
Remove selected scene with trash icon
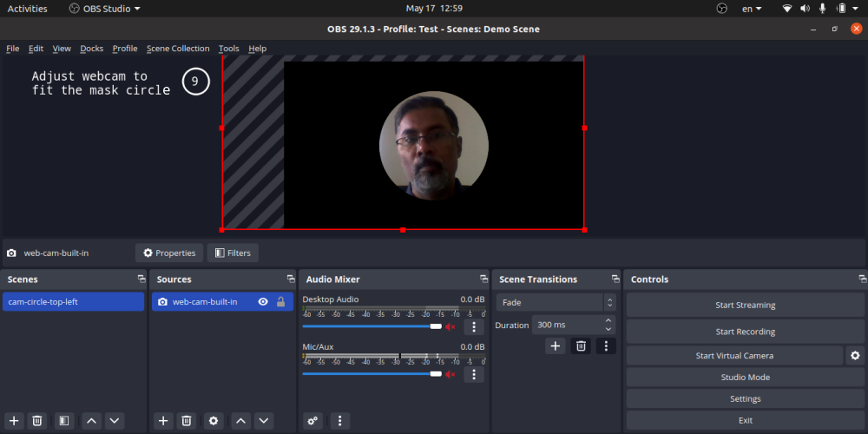click(x=37, y=421)
